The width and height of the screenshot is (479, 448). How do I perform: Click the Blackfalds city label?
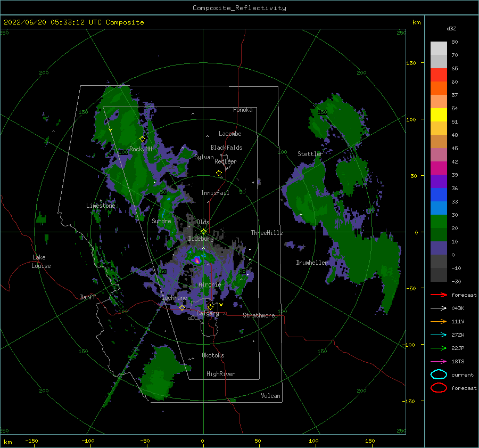(226, 148)
